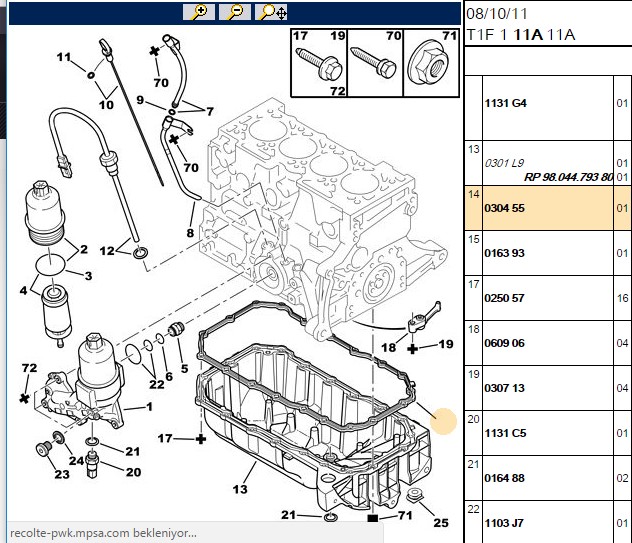
Task: Click callout 71 at bottom of sump
Action: click(405, 516)
